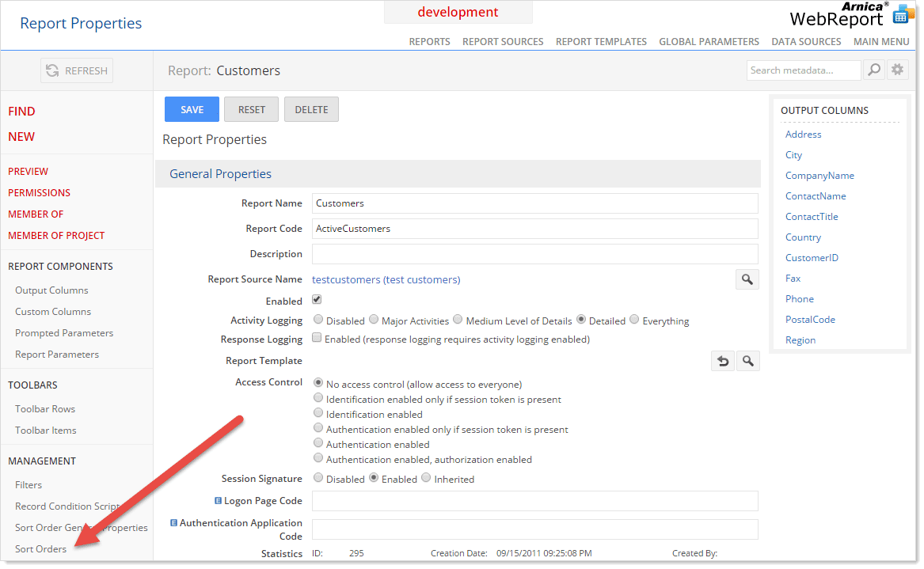Click the Arnica WebReport calendar logo icon

[903, 13]
